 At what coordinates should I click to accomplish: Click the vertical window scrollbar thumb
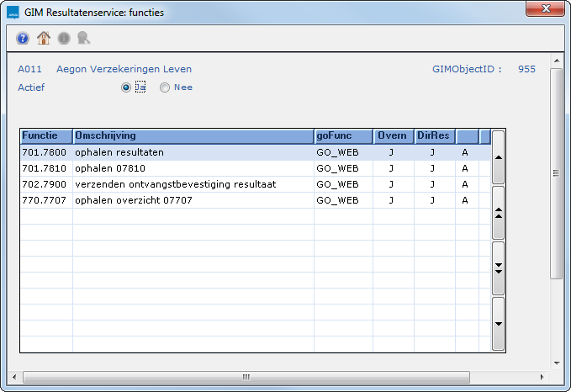[x=555, y=173]
